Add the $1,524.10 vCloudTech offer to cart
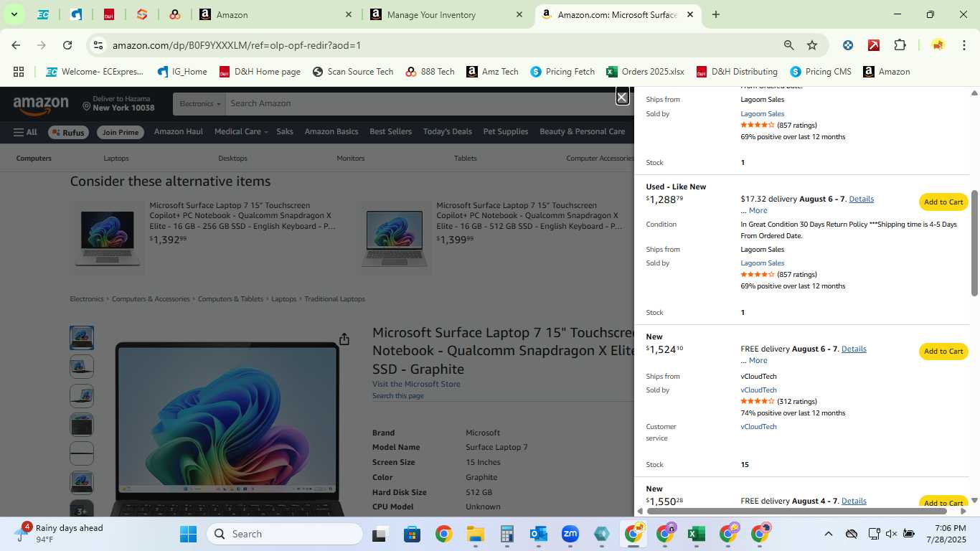This screenshot has width=980, height=551. point(943,352)
